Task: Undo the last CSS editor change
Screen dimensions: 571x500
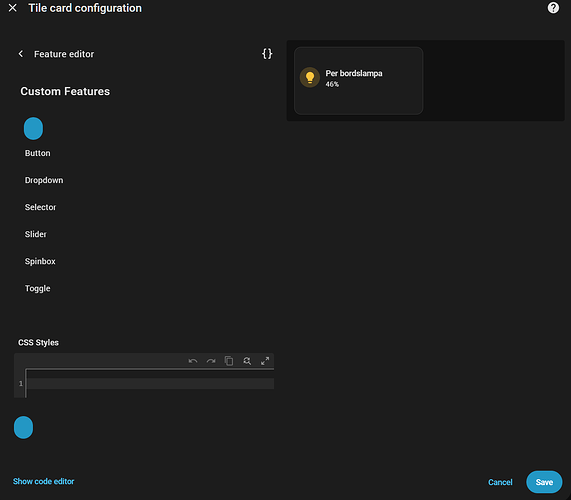Action: point(193,361)
